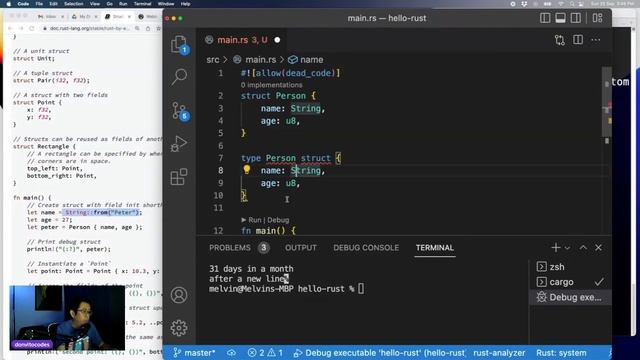The image size is (640, 360).
Task: Open Run and Debug view
Action: 179,144
